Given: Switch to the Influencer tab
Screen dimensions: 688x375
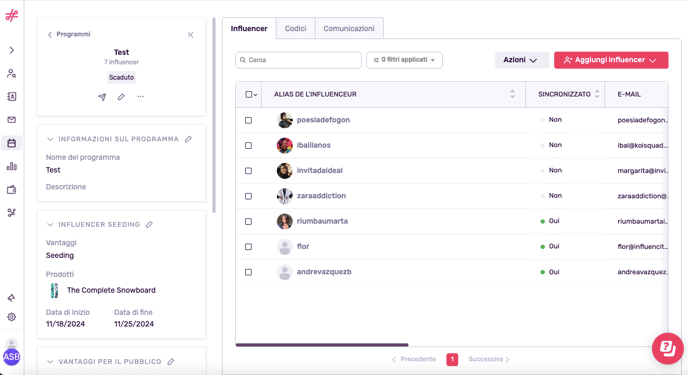Looking at the screenshot, I should click(249, 29).
